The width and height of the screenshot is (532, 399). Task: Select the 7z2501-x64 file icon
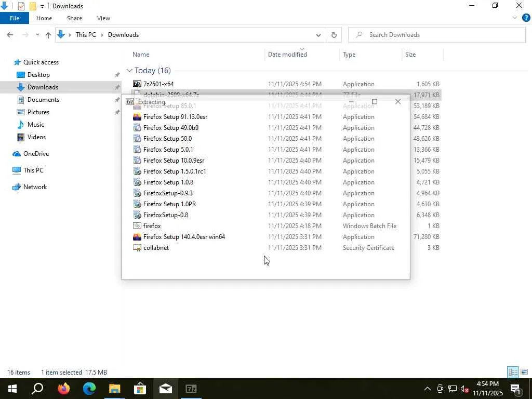point(137,84)
